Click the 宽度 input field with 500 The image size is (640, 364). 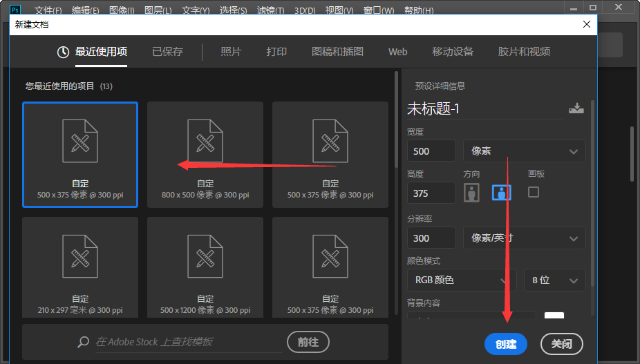[x=431, y=151]
